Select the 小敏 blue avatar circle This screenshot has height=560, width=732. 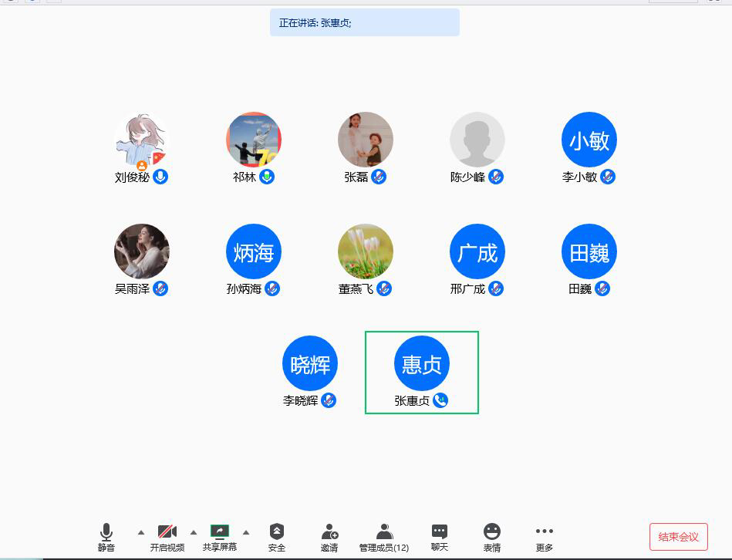click(x=589, y=140)
